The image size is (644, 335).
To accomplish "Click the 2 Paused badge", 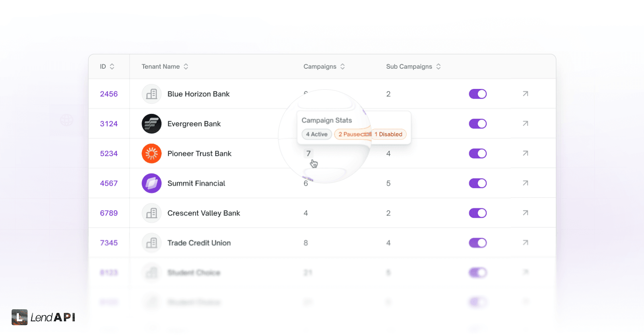I will (353, 134).
